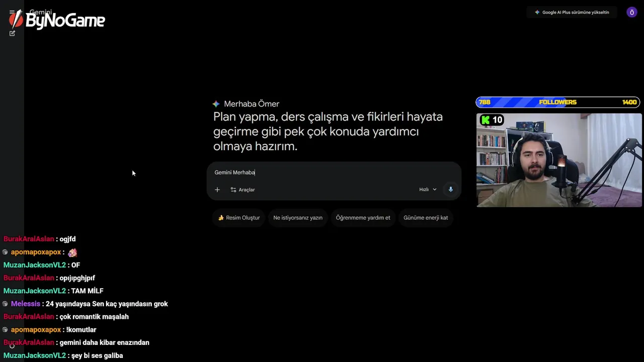The image size is (644, 362).
Task: Activate the microphone voice input
Action: pos(451,190)
